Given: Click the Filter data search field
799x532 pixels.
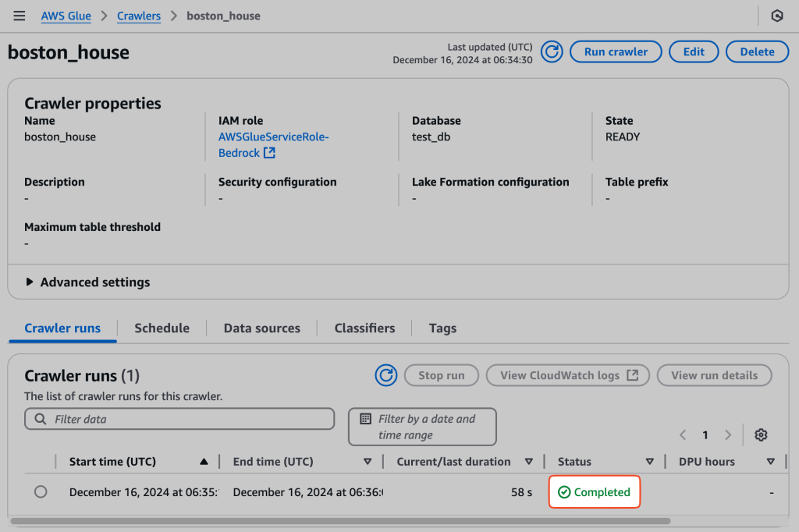Looking at the screenshot, I should (179, 419).
